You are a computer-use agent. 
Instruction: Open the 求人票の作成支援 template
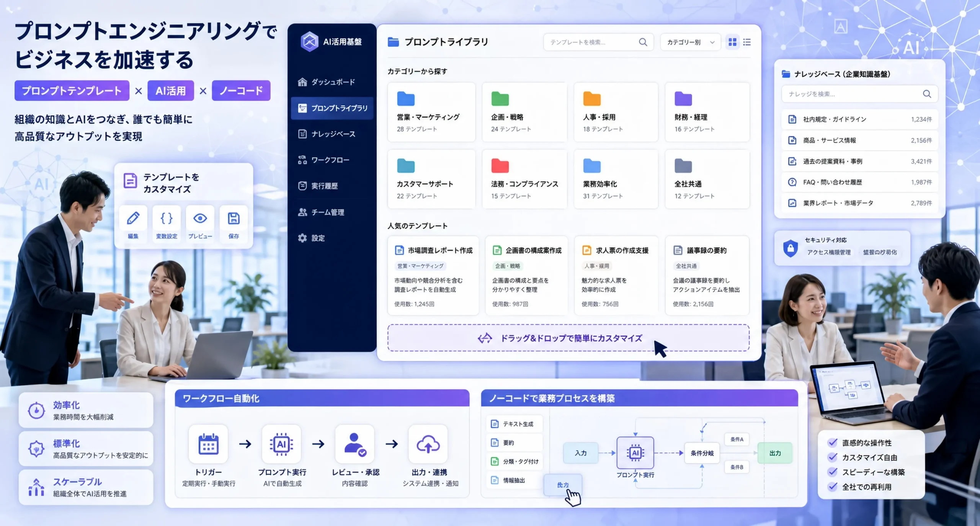point(616,276)
